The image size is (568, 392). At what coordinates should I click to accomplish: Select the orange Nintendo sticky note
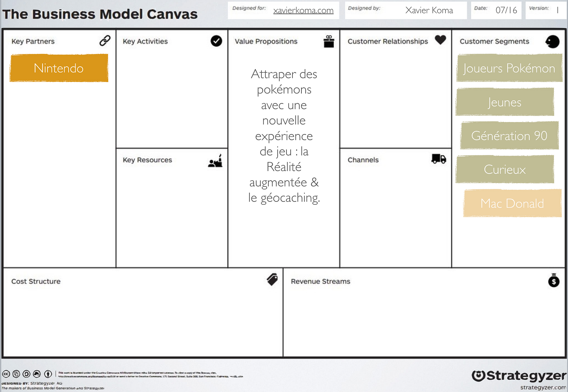pyautogui.click(x=59, y=68)
